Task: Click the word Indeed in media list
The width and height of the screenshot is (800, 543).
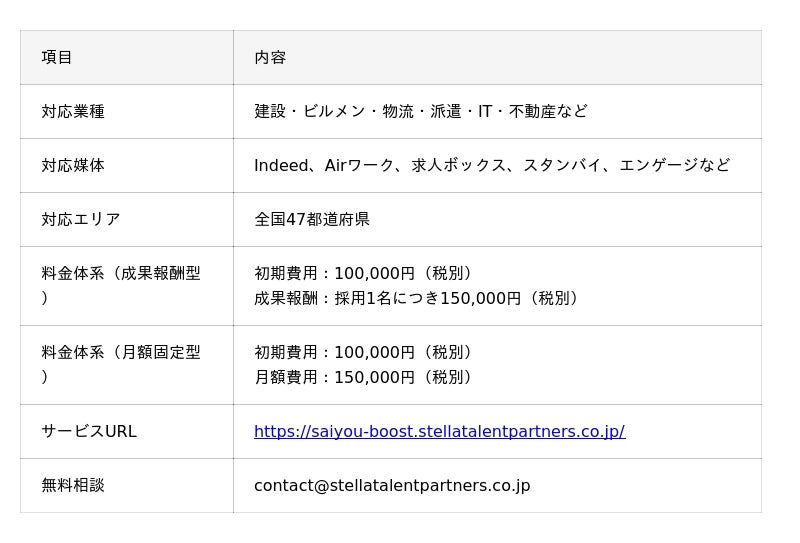Action: (x=281, y=166)
